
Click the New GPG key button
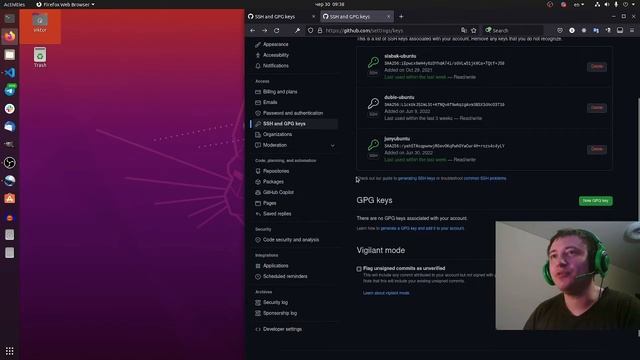click(596, 201)
